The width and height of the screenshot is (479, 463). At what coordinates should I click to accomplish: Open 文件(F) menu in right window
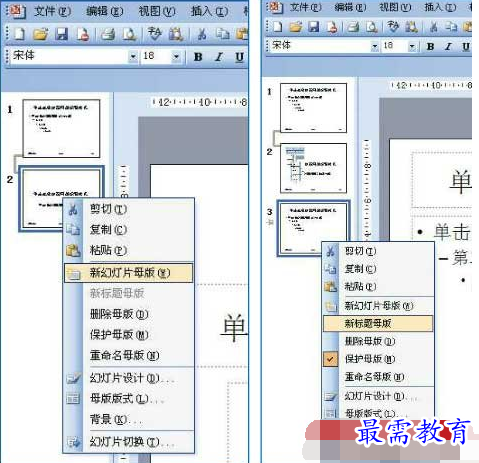point(306,7)
